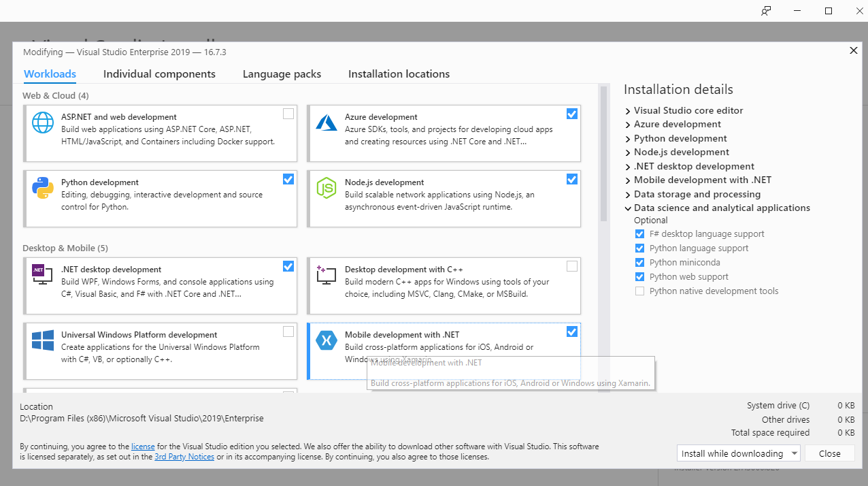Image resolution: width=868 pixels, height=486 pixels.
Task: Check Universal Windows Platform development workload
Action: point(288,331)
